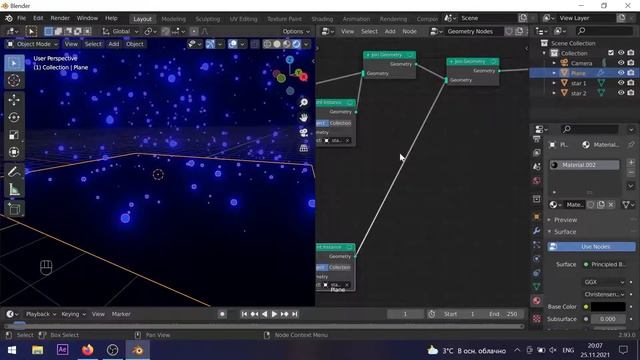Open the GGX distribution dropdown
Screen dimensions: 640x360
pyautogui.click(x=604, y=282)
